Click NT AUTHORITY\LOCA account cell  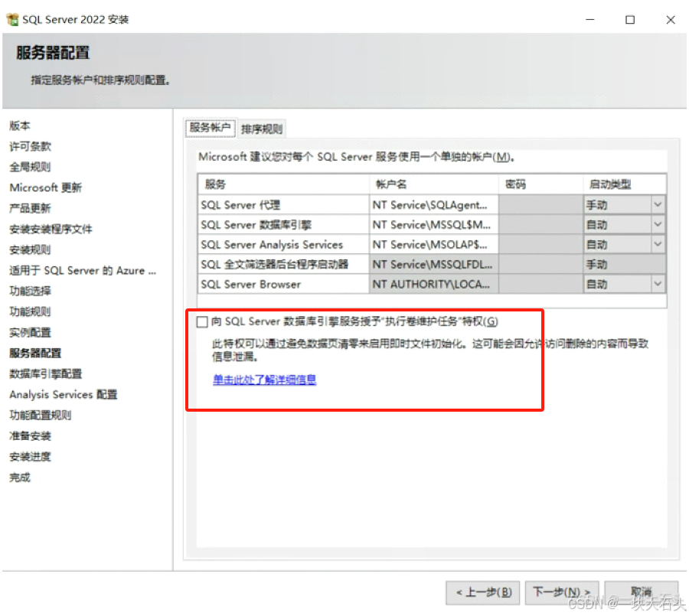[434, 284]
